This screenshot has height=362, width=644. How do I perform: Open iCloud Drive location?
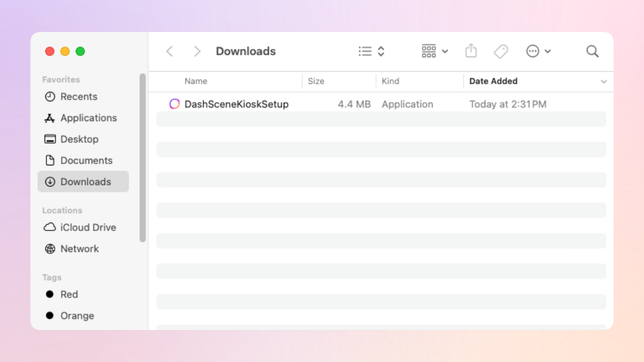tap(83, 227)
